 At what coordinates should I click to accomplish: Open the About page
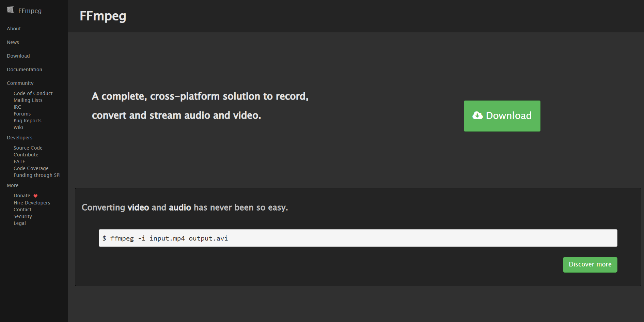click(x=14, y=29)
